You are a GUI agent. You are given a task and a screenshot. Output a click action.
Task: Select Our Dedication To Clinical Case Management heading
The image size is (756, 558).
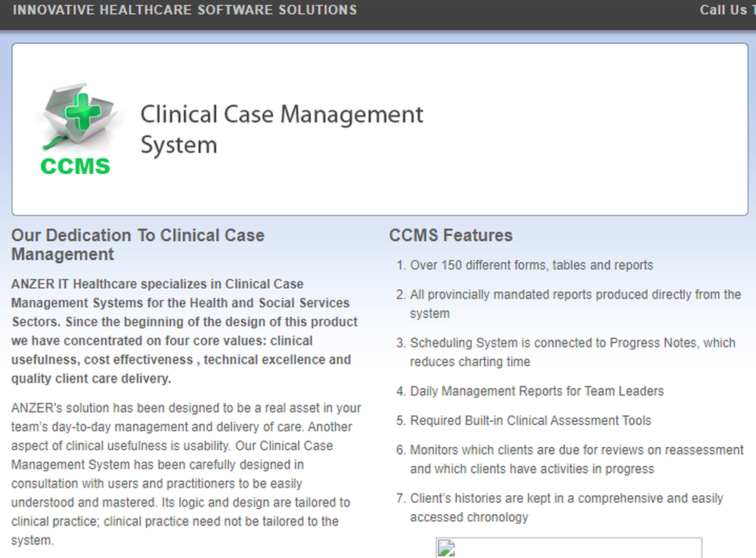pyautogui.click(x=138, y=245)
